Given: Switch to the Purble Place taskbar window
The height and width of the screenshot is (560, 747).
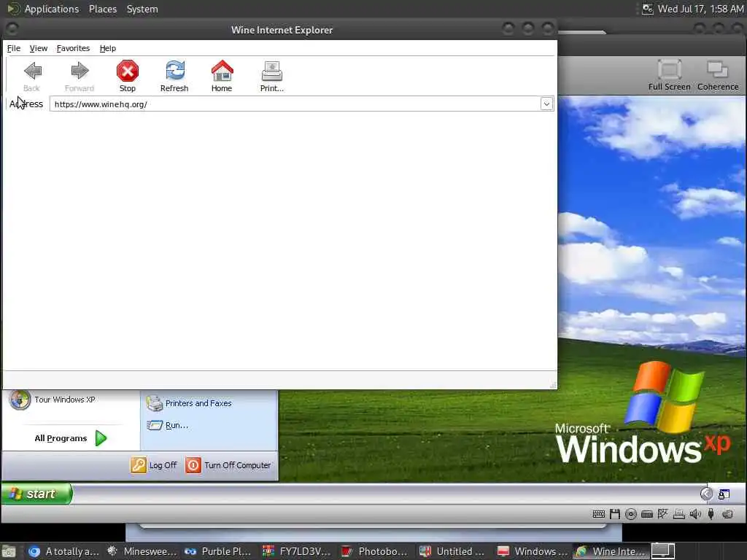Looking at the screenshot, I should 219,551.
